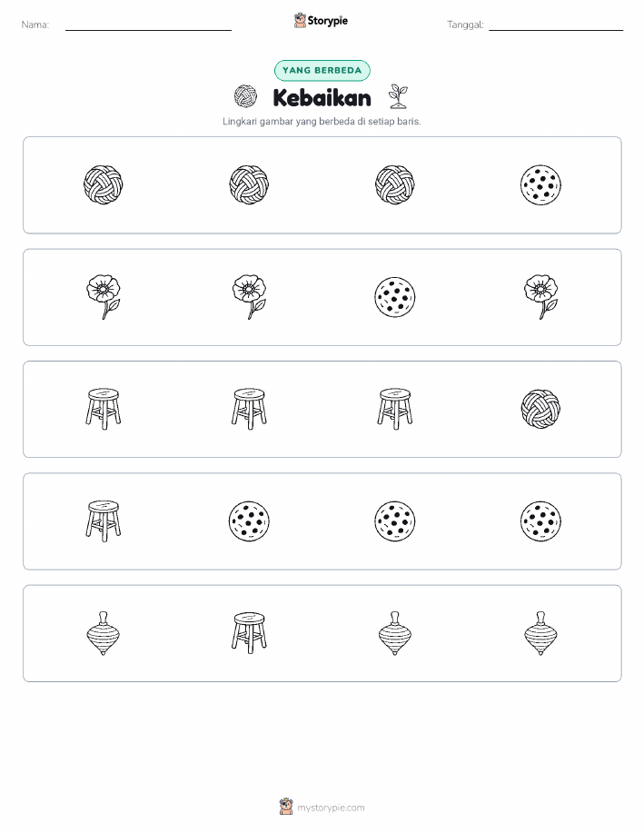Select the stool in the fourth row

click(103, 521)
